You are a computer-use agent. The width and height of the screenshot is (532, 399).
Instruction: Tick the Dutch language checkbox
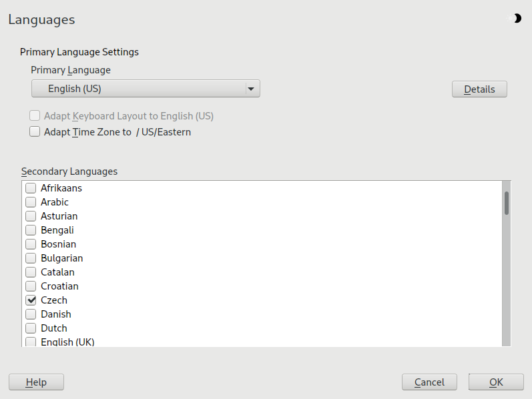tap(31, 328)
